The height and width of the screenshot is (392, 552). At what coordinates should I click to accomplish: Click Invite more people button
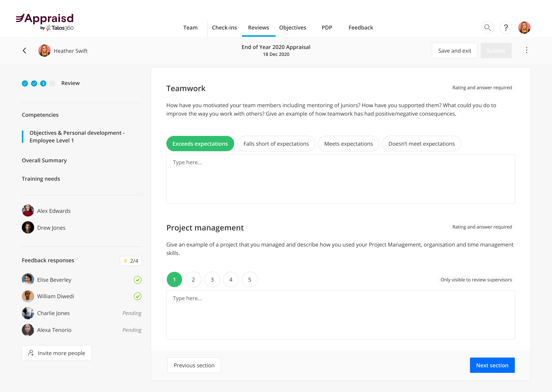tap(57, 353)
